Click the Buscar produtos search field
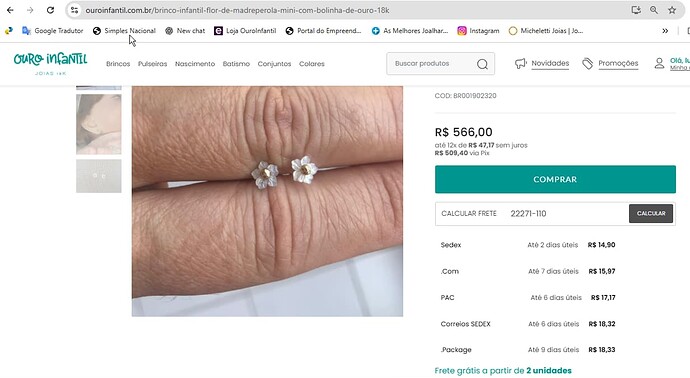The width and height of the screenshot is (690, 378). pos(431,64)
